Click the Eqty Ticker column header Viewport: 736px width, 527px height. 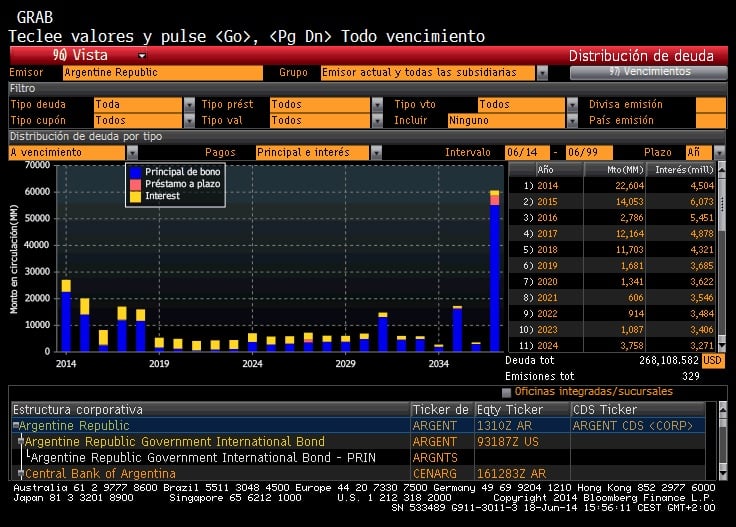tap(522, 410)
